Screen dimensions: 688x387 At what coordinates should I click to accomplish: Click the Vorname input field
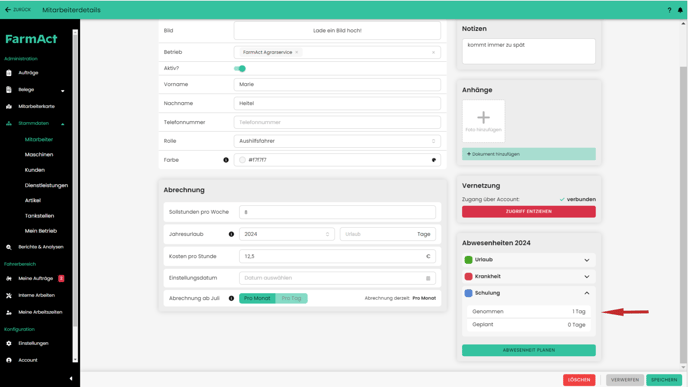[x=337, y=84]
